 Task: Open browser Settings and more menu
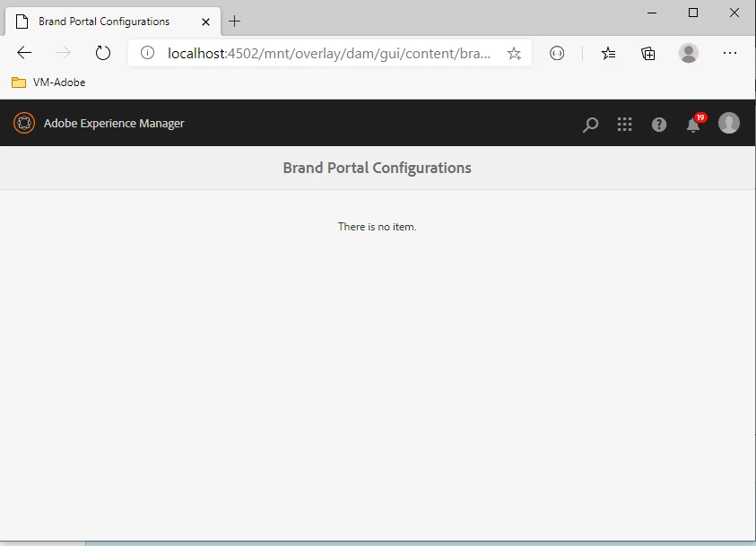click(x=729, y=53)
